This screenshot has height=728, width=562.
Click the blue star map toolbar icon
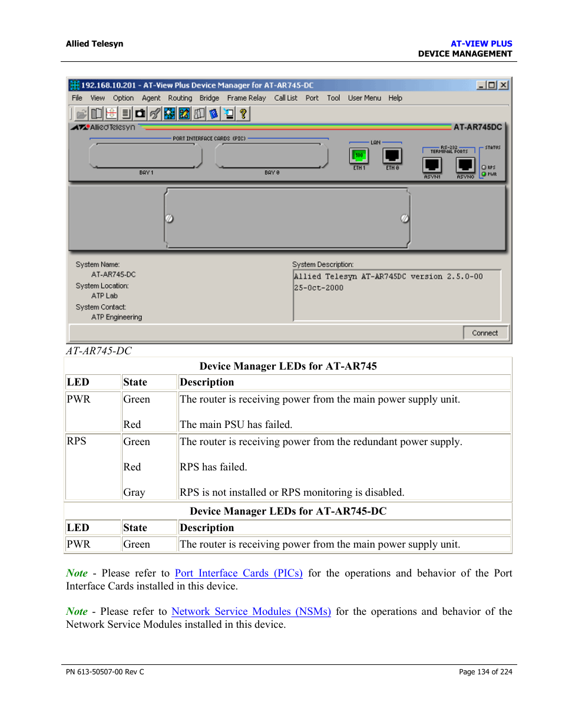pos(170,114)
